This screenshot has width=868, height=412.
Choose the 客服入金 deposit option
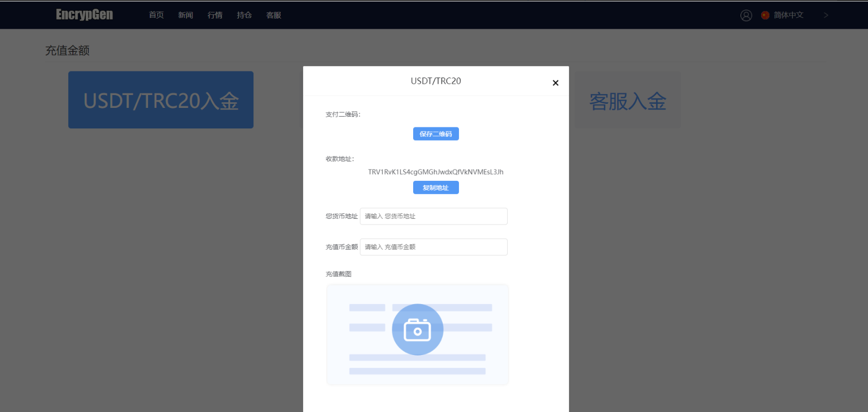tap(627, 101)
